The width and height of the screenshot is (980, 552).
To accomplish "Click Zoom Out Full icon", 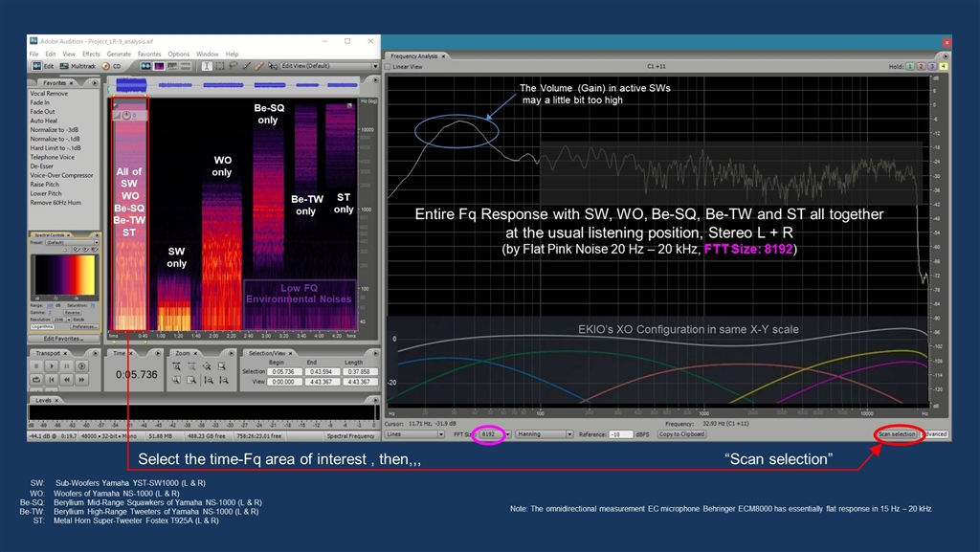I will (208, 365).
